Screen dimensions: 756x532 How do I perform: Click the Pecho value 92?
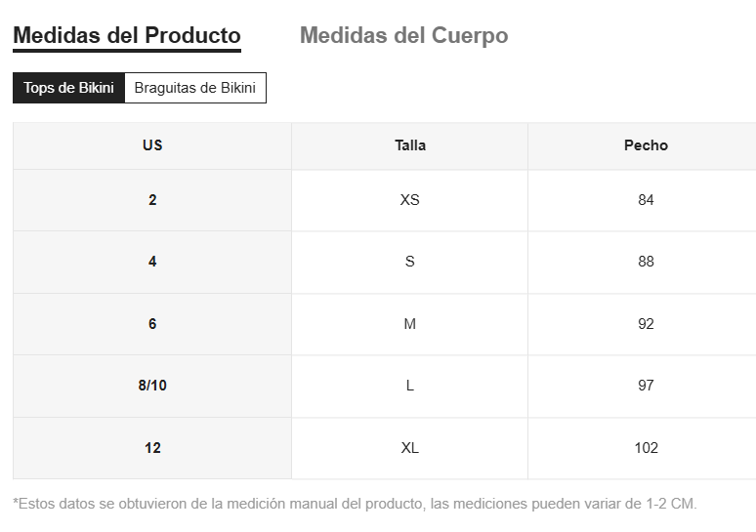(x=646, y=324)
